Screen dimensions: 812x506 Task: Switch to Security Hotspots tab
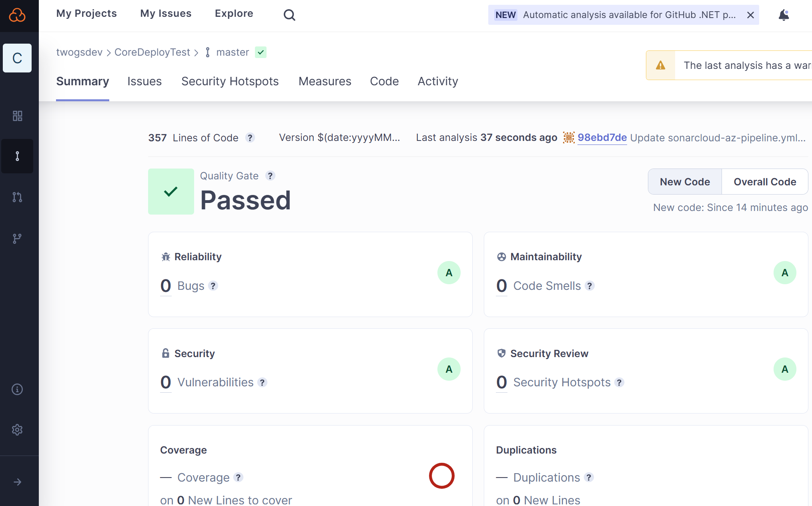pos(230,81)
